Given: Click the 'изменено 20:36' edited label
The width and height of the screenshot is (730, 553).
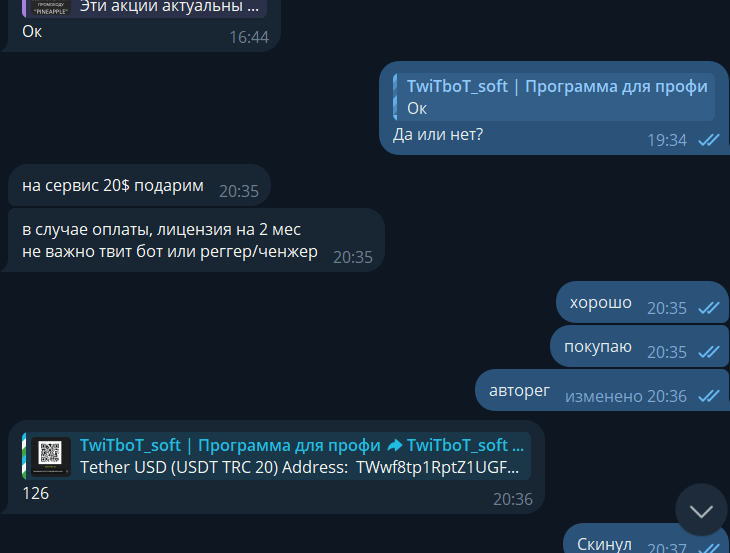Looking at the screenshot, I should (626, 396).
